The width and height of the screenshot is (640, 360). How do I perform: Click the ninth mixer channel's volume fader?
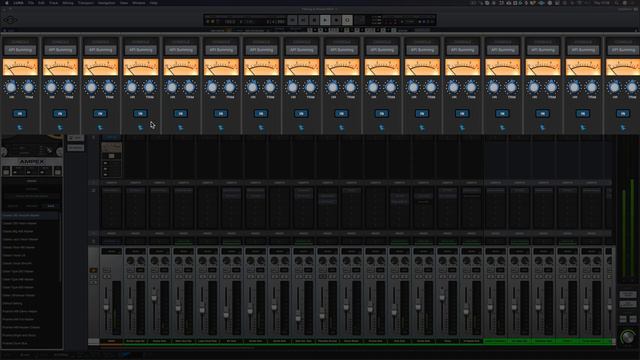298,317
